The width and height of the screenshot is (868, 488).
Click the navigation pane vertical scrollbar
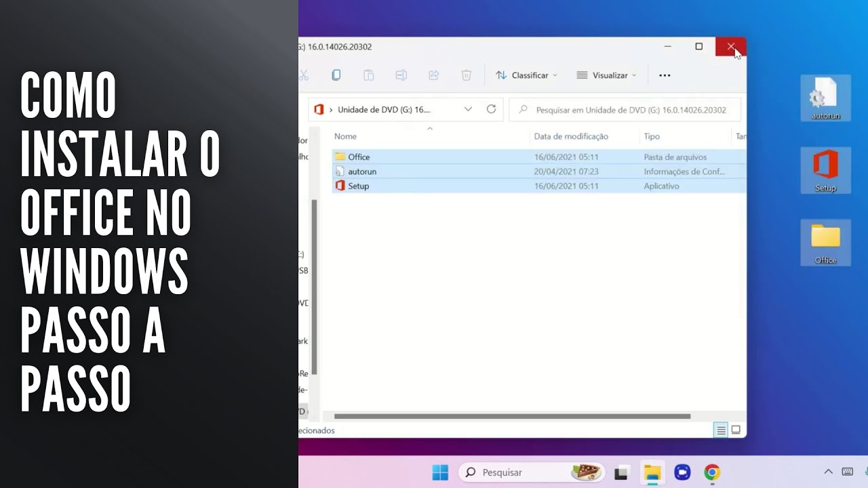(x=314, y=287)
